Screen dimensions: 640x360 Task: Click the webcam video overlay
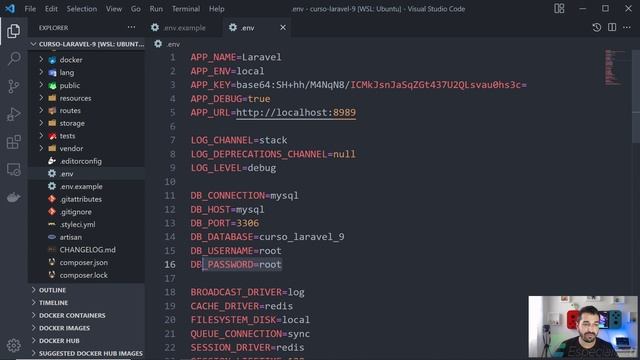tap(583, 327)
